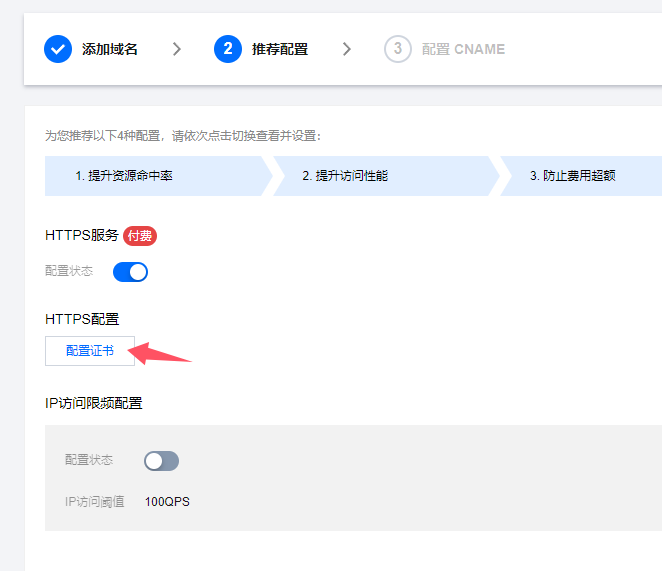The width and height of the screenshot is (662, 571).
Task: Click the 100QPS threshold value
Action: pos(167,501)
